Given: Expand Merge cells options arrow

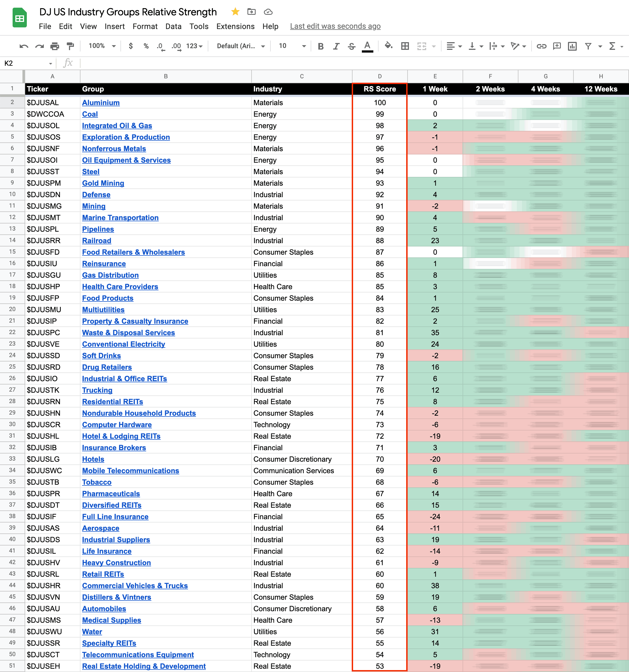Looking at the screenshot, I should (x=434, y=46).
